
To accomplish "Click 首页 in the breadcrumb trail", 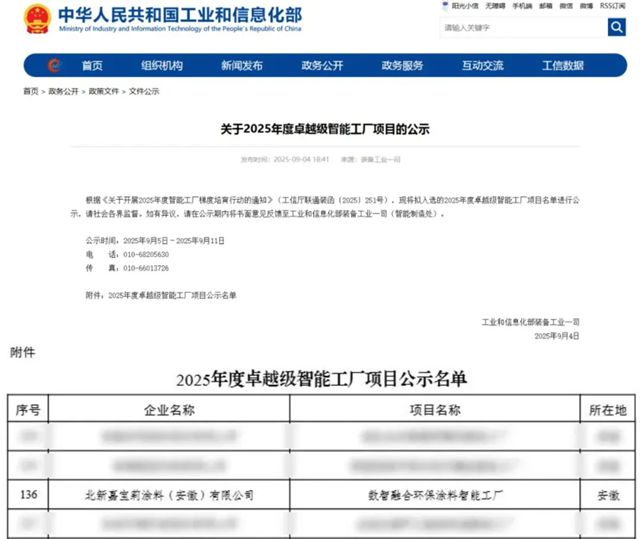I will (x=31, y=91).
